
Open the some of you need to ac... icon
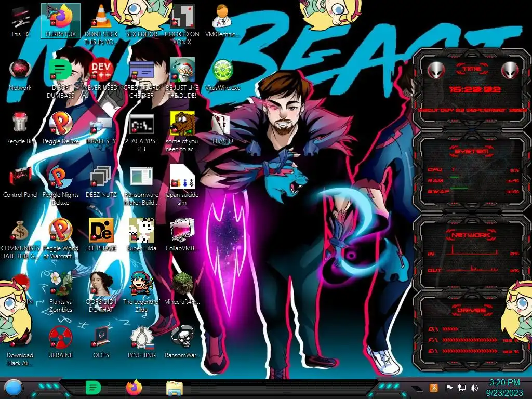point(182,131)
